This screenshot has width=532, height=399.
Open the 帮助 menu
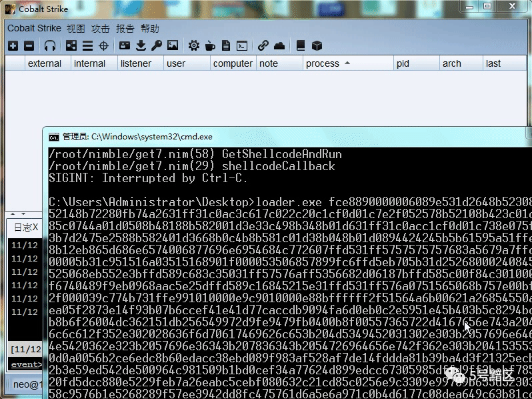click(150, 29)
